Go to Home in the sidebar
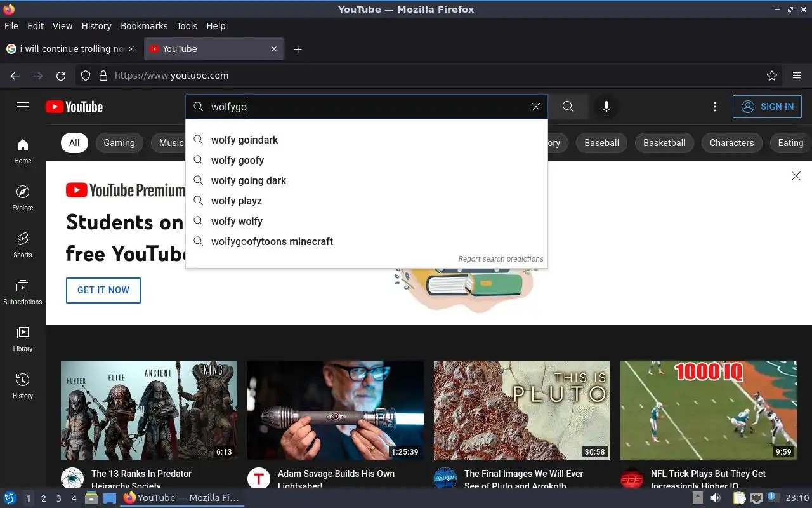Image resolution: width=812 pixels, height=508 pixels. coord(23,151)
